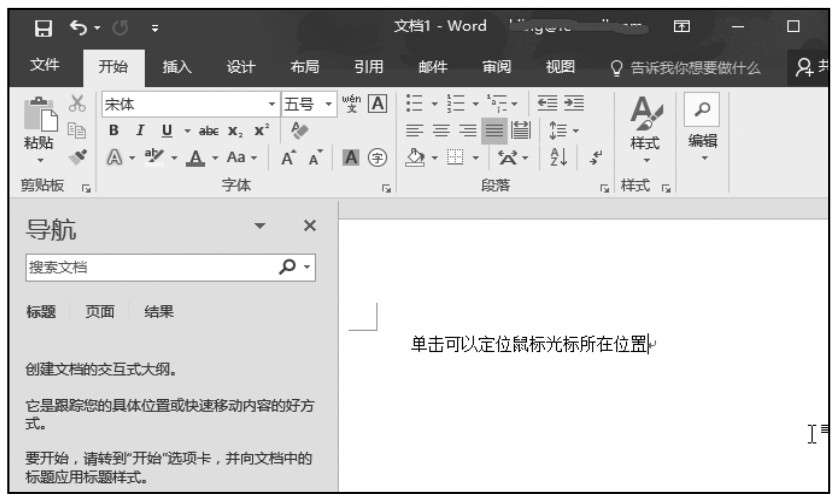This screenshot has width=840, height=500.
Task: Apply numbered list
Action: pyautogui.click(x=455, y=103)
